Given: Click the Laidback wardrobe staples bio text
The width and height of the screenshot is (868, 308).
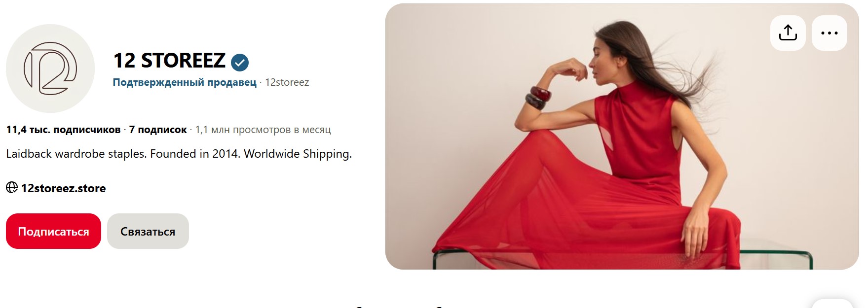Looking at the screenshot, I should click(179, 154).
